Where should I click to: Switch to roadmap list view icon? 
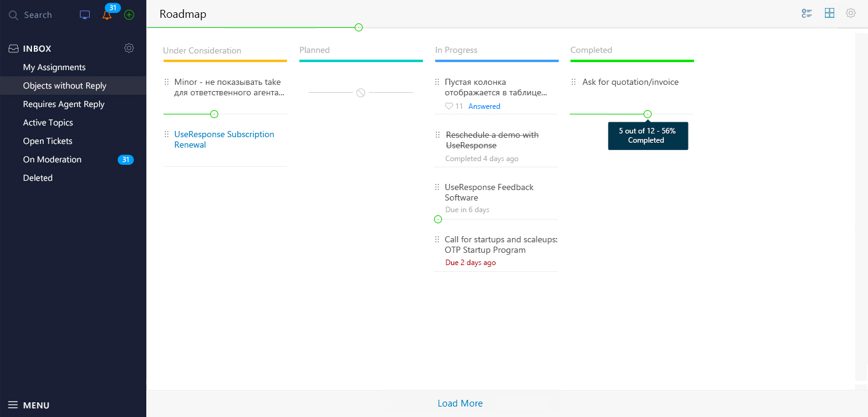(807, 14)
